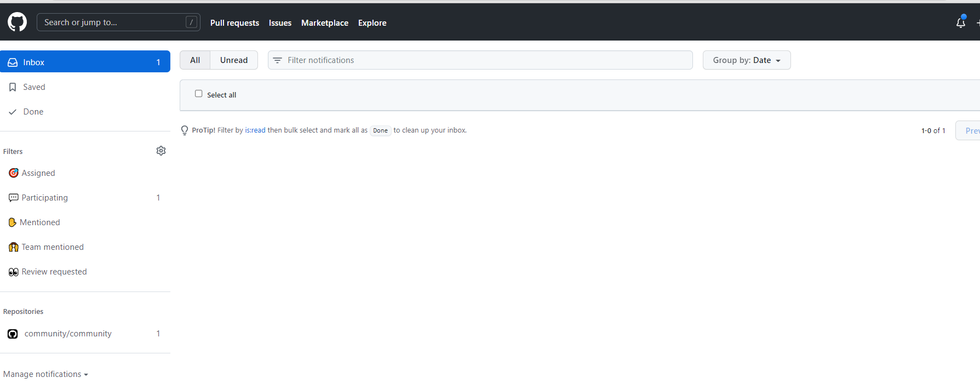Viewport: 980px width, 389px height.
Task: Open Marketplace in top navigation
Action: [x=325, y=22]
